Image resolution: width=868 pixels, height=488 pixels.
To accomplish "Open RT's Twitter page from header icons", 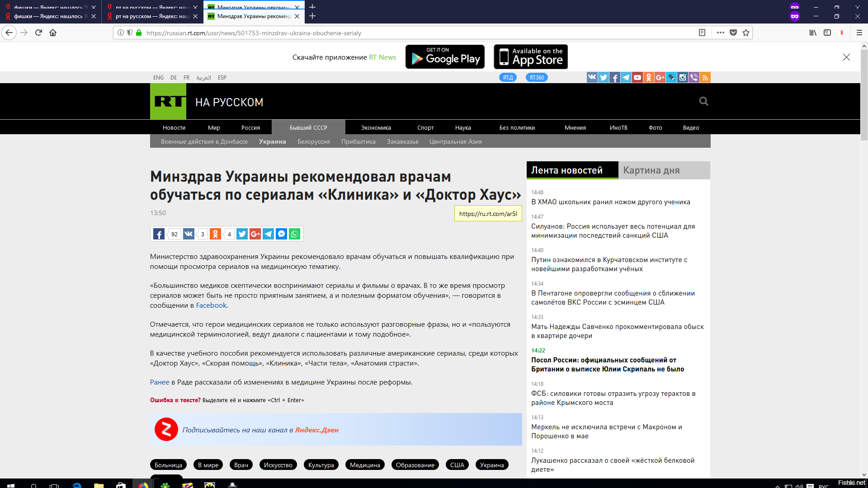I will coord(603,77).
